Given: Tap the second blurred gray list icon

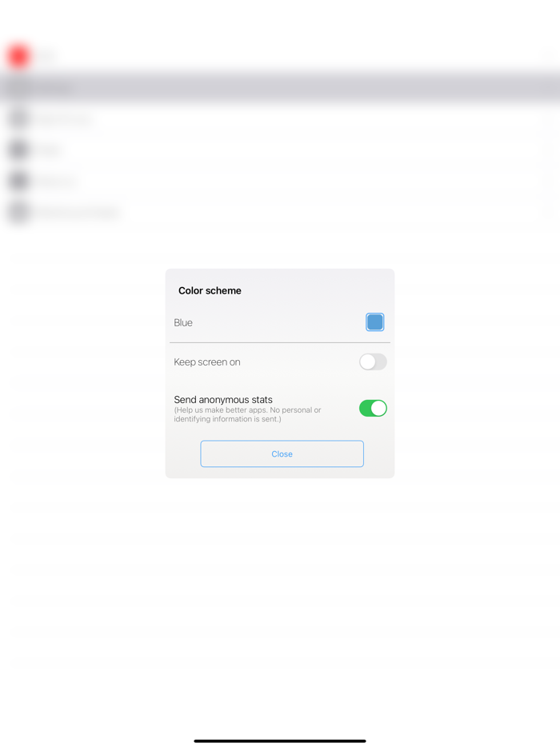Looking at the screenshot, I should (x=19, y=150).
